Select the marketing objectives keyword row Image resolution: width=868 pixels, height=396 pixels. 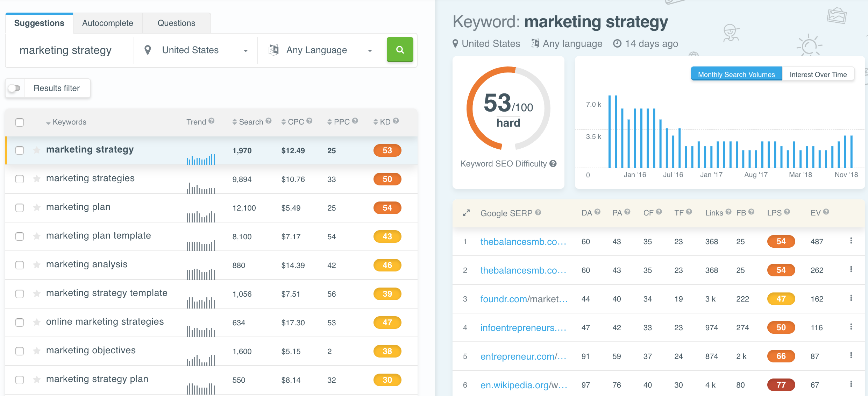point(211,351)
